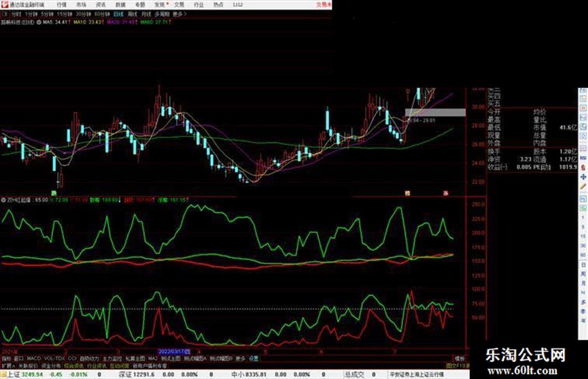Open the 发现 menu
Screen dimensions: 588x379
coord(159,4)
